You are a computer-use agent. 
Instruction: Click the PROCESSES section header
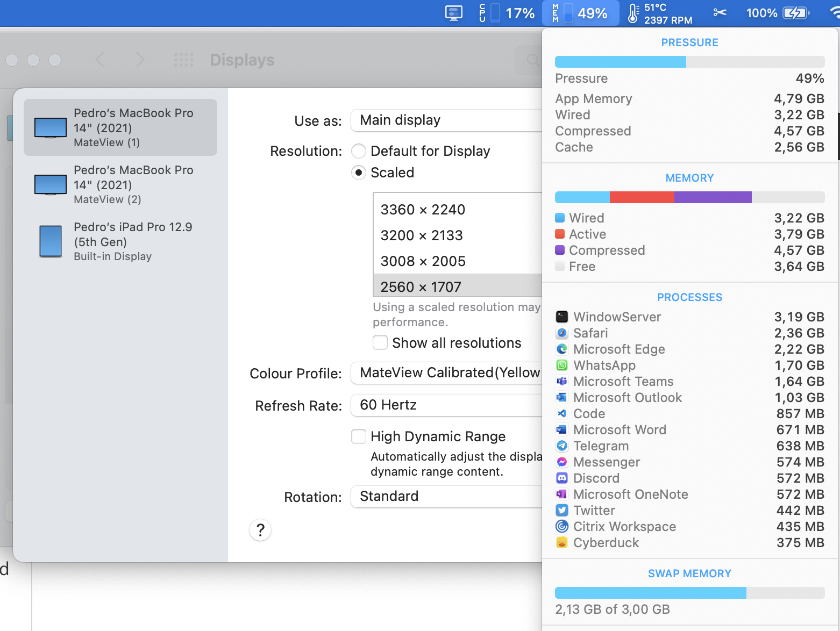pyautogui.click(x=690, y=297)
